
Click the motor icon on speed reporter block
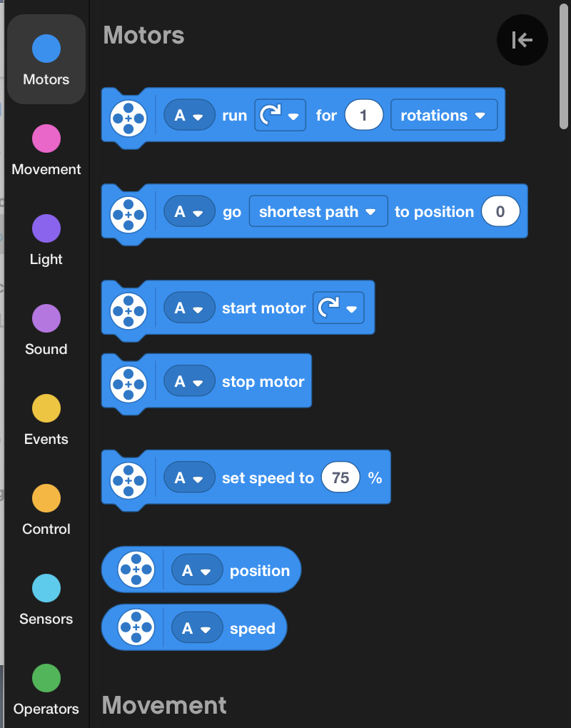(x=136, y=629)
